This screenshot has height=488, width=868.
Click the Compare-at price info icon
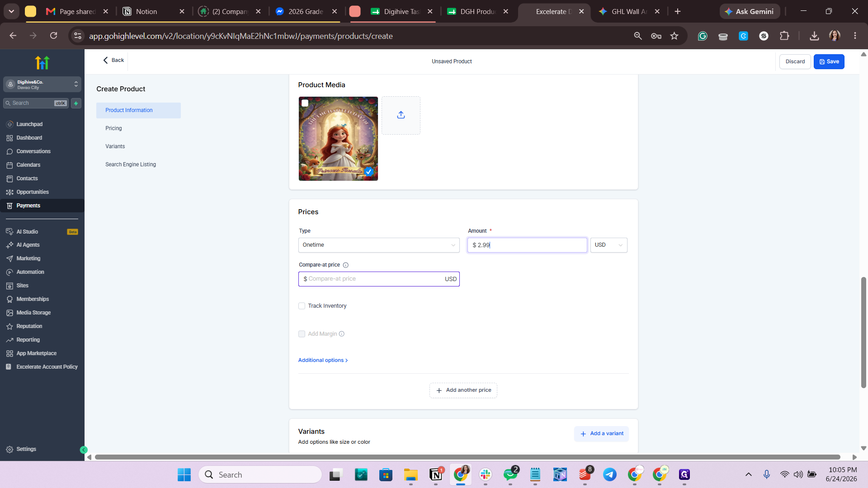pyautogui.click(x=345, y=265)
